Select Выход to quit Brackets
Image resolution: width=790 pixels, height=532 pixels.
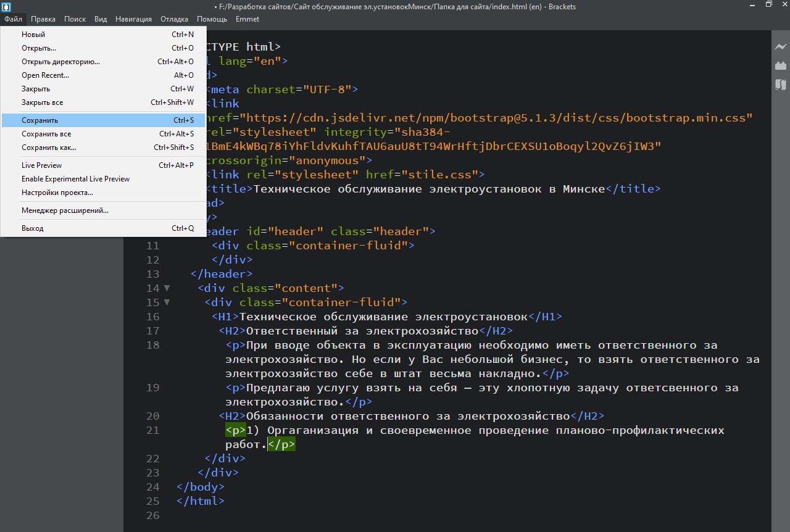[x=32, y=228]
